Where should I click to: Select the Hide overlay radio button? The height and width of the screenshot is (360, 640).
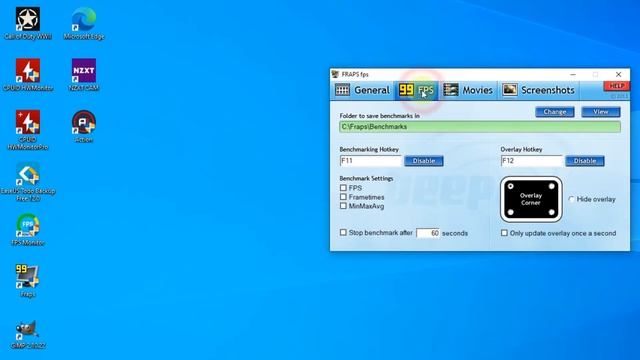pyautogui.click(x=571, y=199)
